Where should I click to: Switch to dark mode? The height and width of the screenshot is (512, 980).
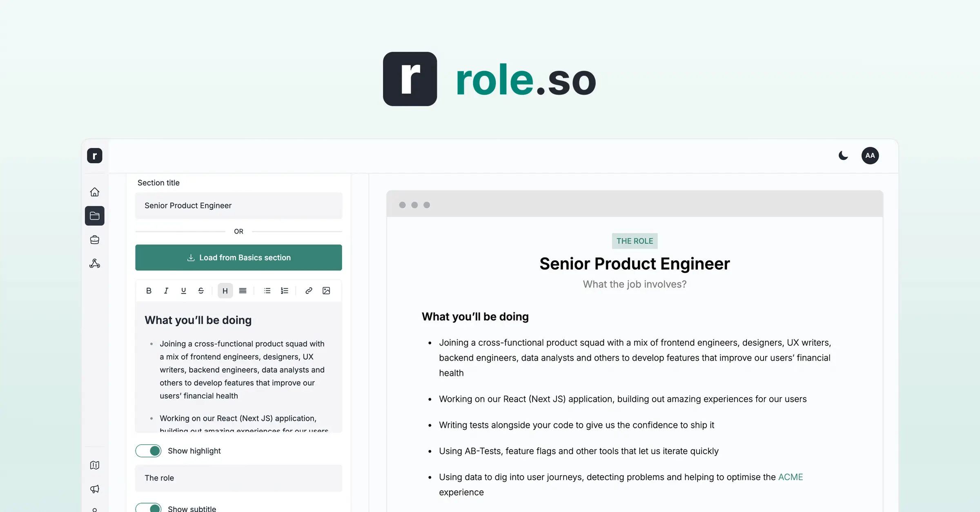(843, 156)
